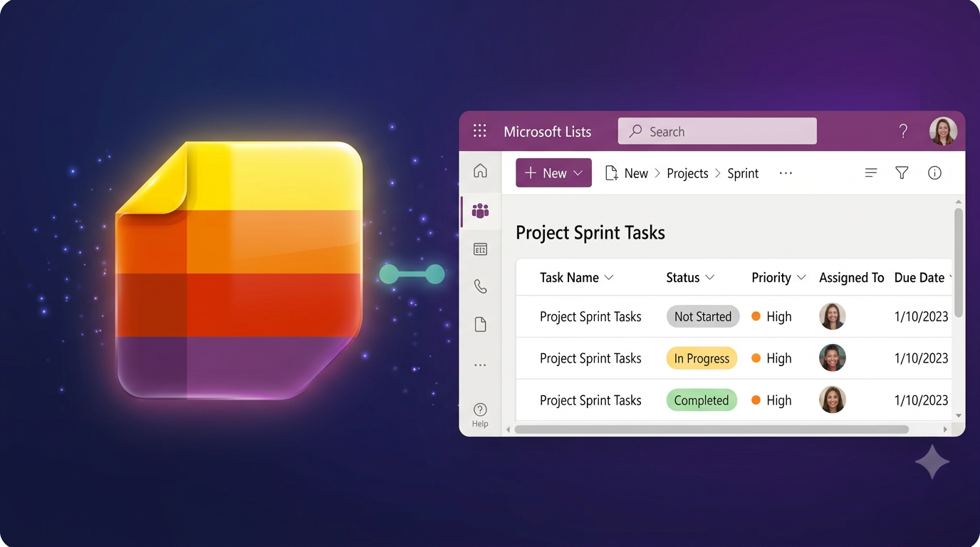Click assignee avatar in In Progress row
The width and height of the screenshot is (980, 547).
(833, 358)
